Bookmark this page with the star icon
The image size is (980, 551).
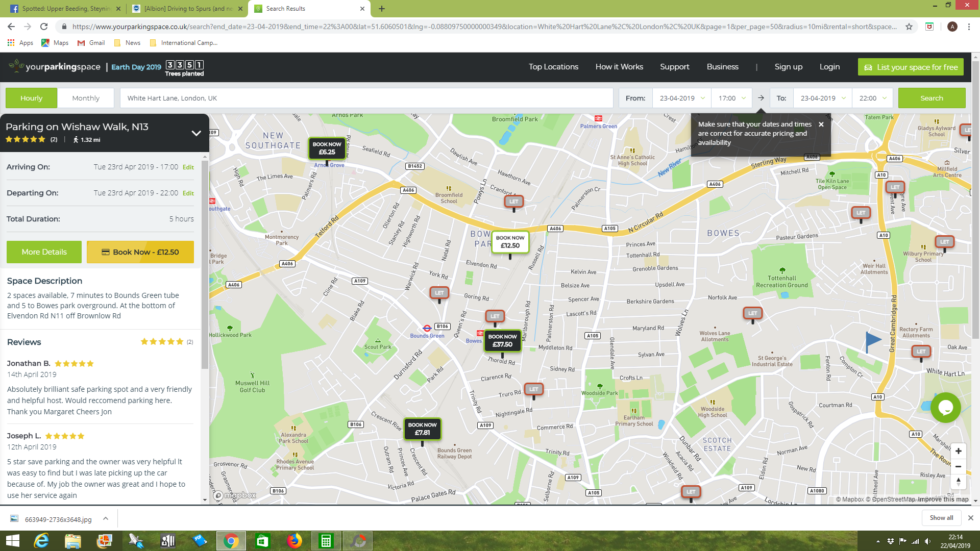click(909, 27)
